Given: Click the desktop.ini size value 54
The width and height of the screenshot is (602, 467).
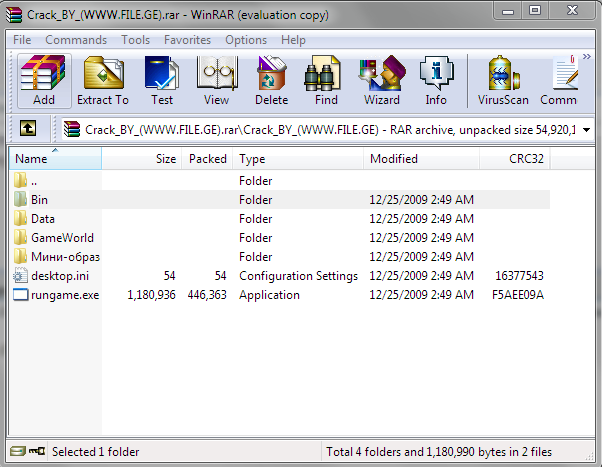Looking at the screenshot, I should 169,275.
